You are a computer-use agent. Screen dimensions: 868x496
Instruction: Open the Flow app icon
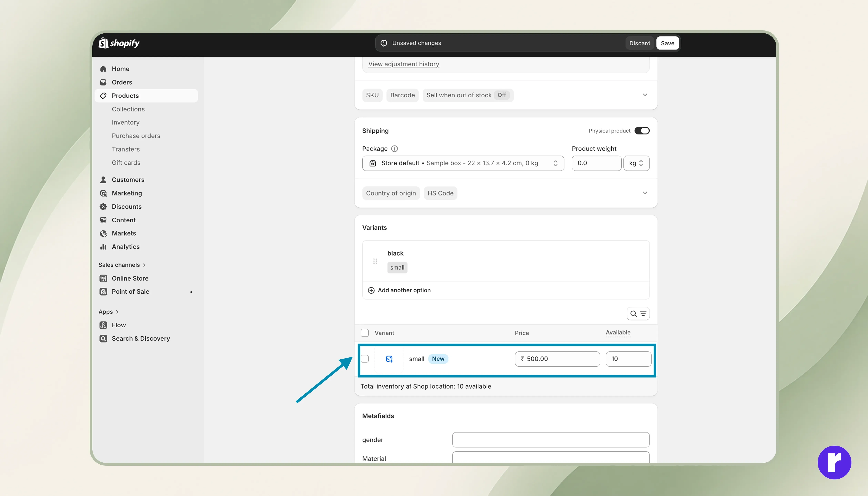pyautogui.click(x=103, y=325)
